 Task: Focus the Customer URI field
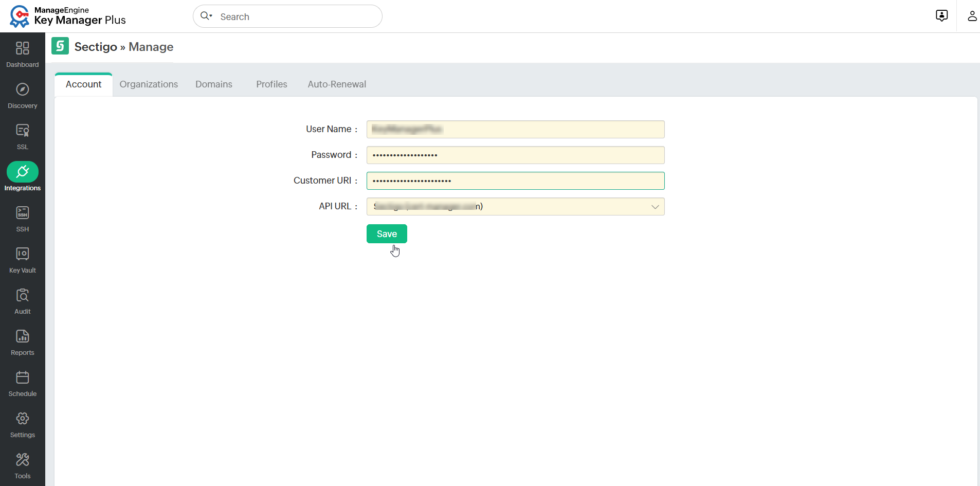tap(515, 181)
